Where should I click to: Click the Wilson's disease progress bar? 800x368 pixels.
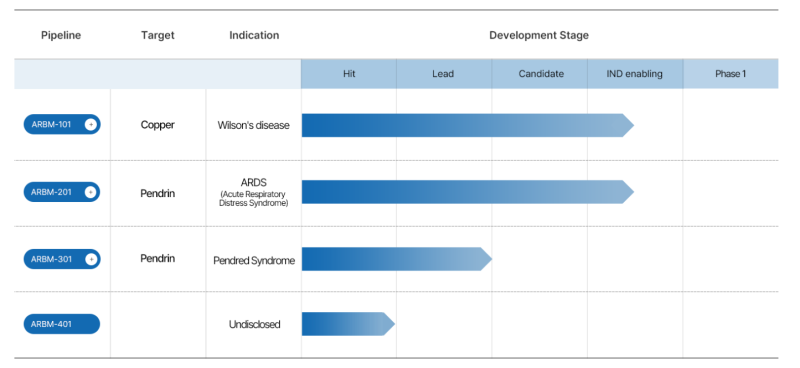[468, 126]
